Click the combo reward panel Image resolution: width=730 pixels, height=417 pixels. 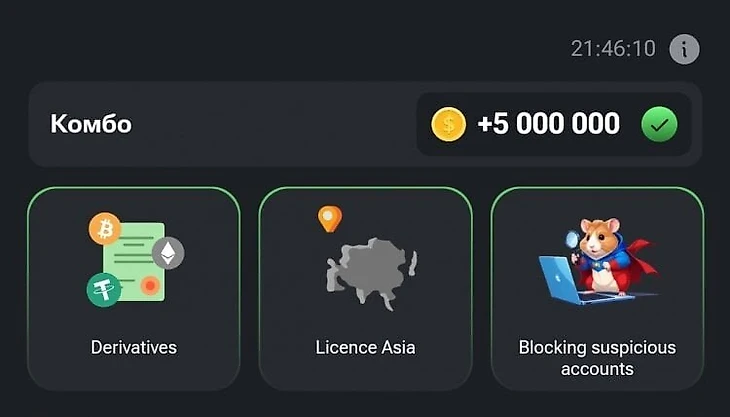pyautogui.click(x=554, y=124)
